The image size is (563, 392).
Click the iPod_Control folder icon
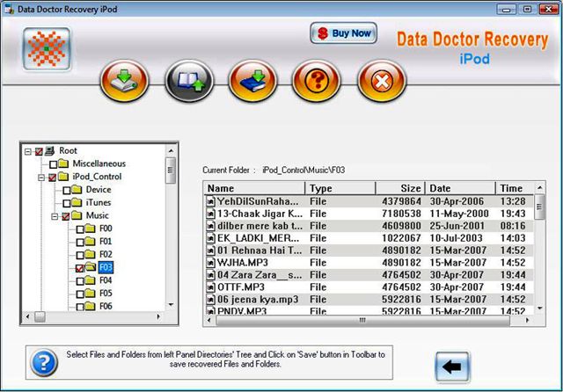pos(63,177)
